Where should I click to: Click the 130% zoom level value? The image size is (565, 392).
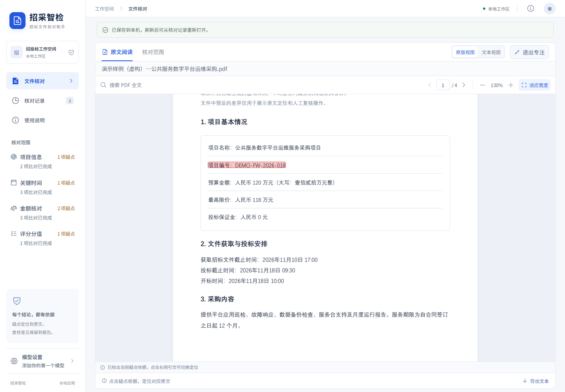click(497, 85)
